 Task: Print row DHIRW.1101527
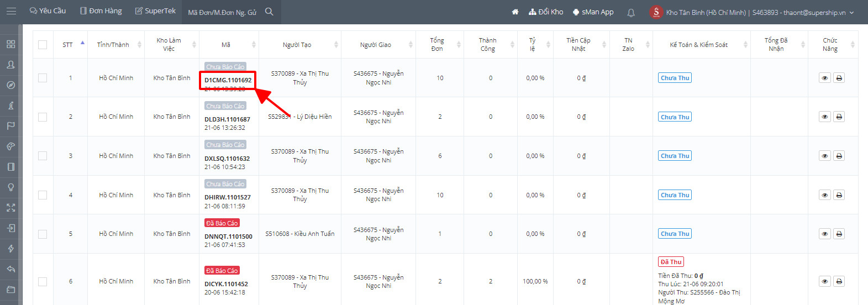pyautogui.click(x=839, y=195)
